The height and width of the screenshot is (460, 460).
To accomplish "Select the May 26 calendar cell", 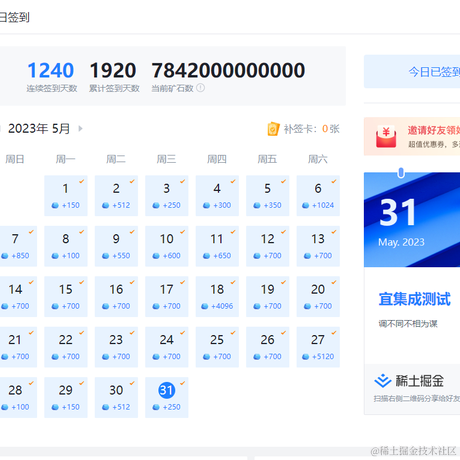I will point(268,347).
